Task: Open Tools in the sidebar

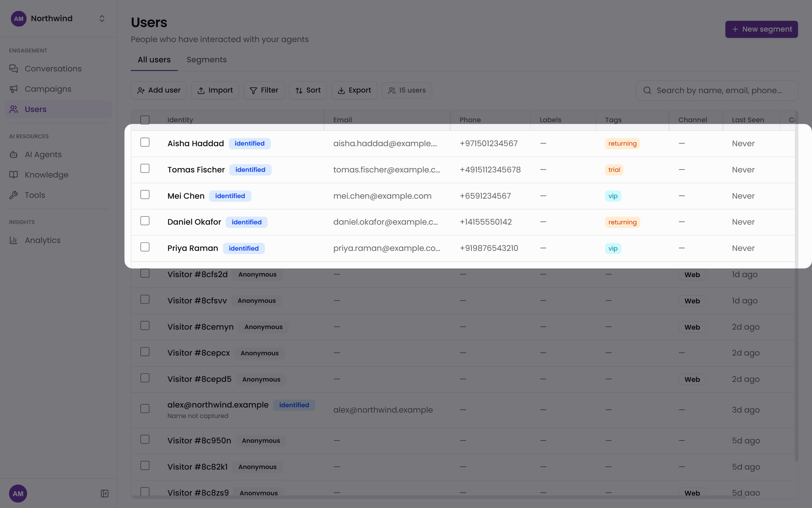Action: click(58, 195)
